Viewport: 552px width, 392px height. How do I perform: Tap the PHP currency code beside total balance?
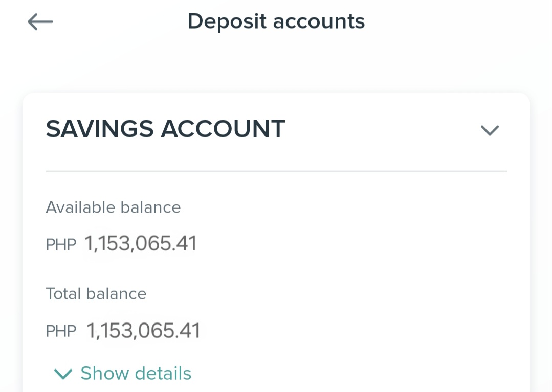pyautogui.click(x=61, y=331)
